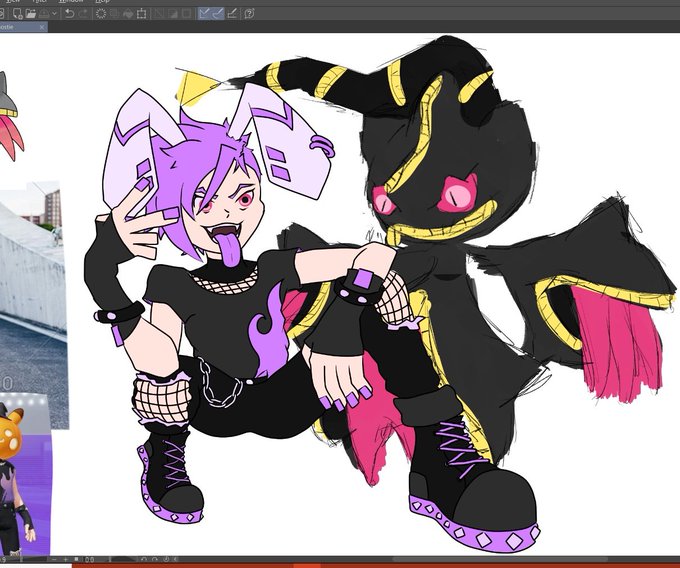Viewport: 680px width, 568px height.
Task: Expand the save options dropdown arrow
Action: [x=54, y=14]
